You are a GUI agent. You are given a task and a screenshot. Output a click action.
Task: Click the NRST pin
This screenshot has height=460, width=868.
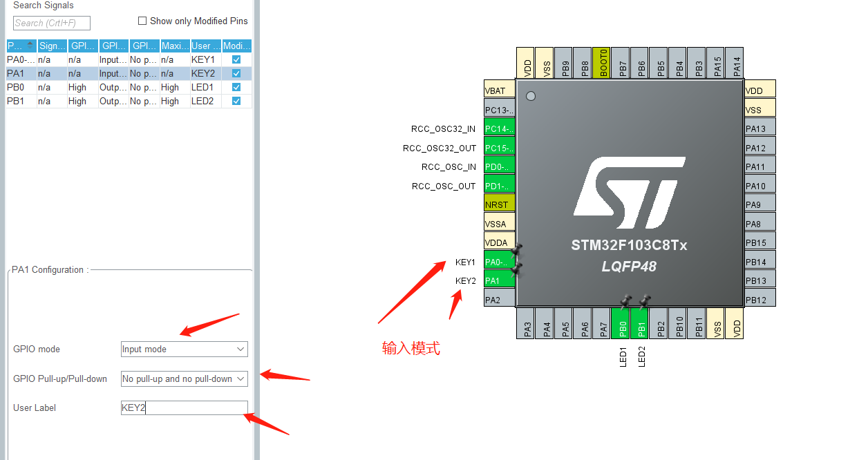coord(500,204)
